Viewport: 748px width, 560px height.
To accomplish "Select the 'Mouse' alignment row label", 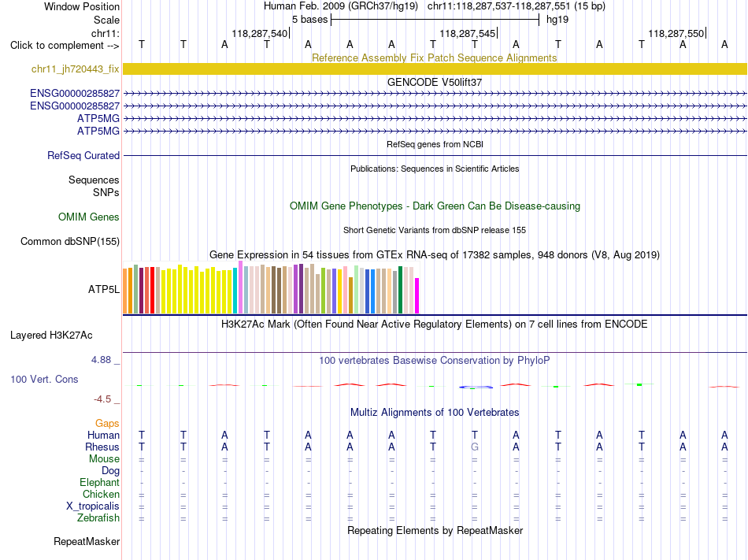I will (104, 459).
